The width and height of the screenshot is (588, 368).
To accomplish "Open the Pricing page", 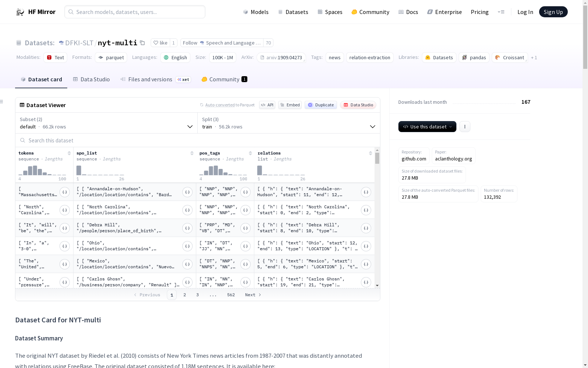I will 480,12.
